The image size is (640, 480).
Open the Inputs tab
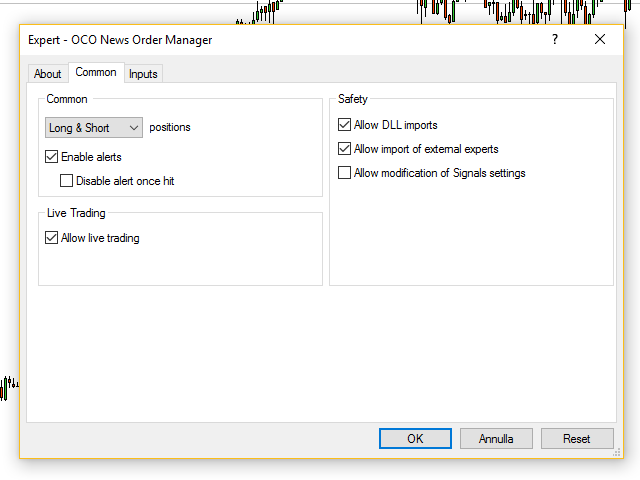[143, 74]
